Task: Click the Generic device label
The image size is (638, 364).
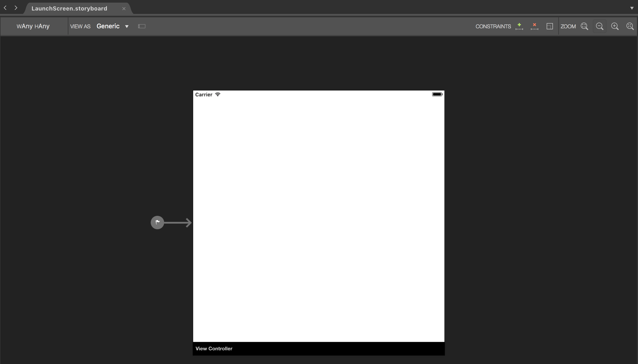Action: coord(108,26)
